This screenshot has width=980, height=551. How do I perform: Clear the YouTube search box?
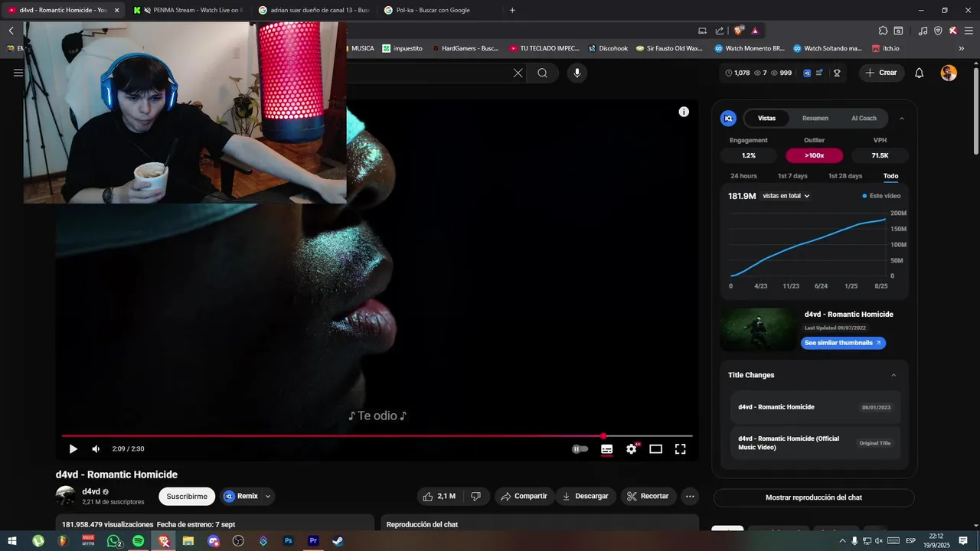click(x=518, y=73)
